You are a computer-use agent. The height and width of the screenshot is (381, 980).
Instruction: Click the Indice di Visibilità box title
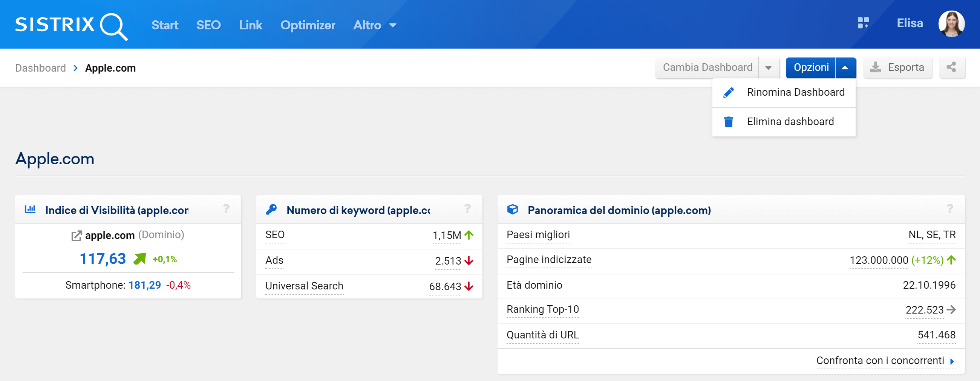point(116,210)
